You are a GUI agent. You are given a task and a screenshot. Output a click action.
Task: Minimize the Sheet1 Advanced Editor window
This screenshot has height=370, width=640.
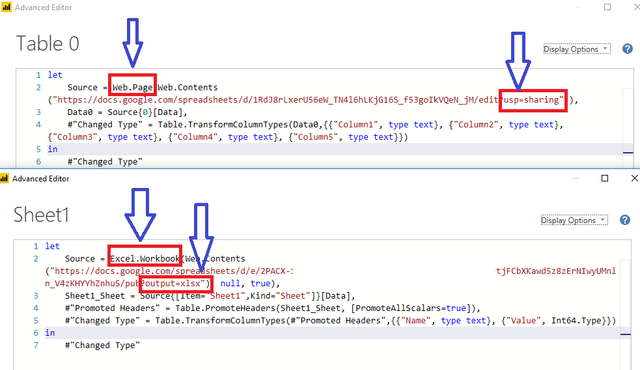coord(576,179)
